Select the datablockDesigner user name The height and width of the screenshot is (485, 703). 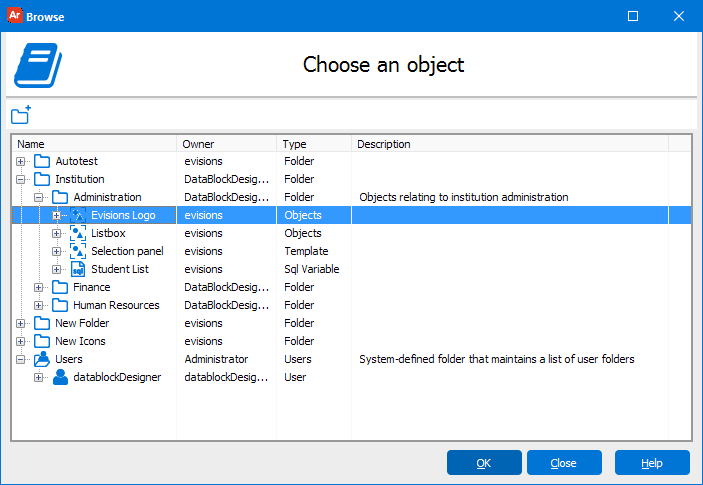tap(117, 377)
